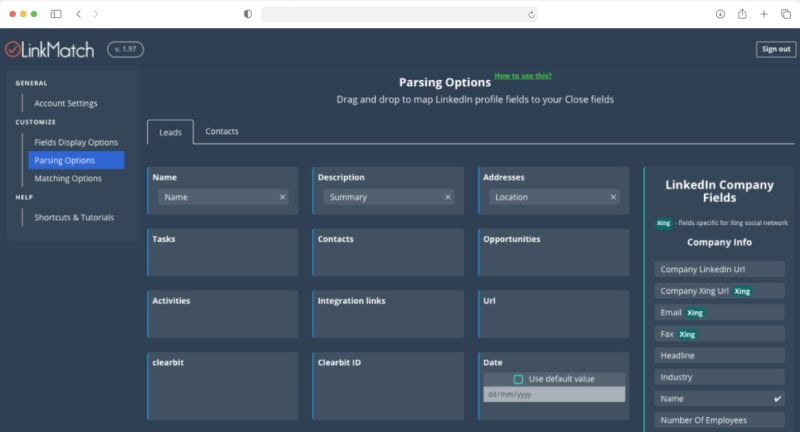Viewport: 800px width, 432px height.
Task: Open Fields Display Options
Action: coord(76,142)
